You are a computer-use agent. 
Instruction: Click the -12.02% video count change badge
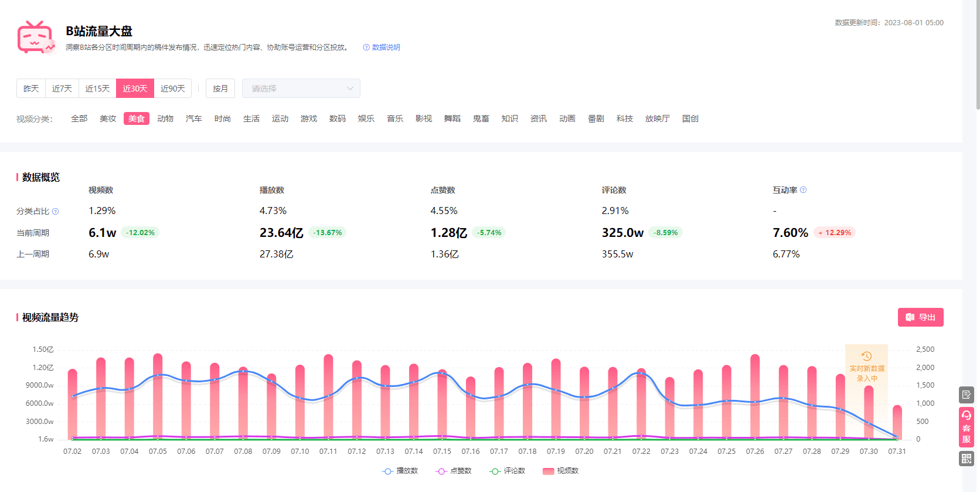[141, 233]
